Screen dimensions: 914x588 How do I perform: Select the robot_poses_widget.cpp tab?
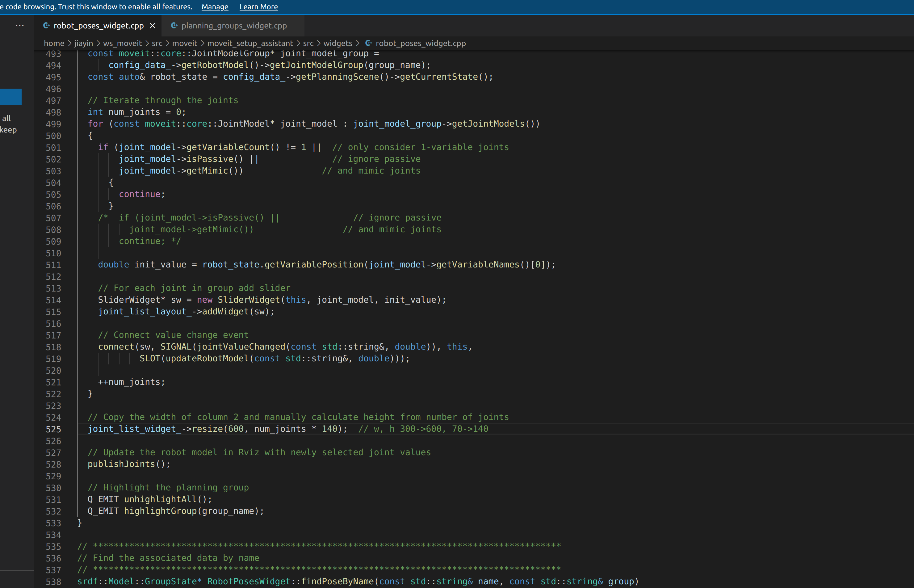pyautogui.click(x=99, y=26)
